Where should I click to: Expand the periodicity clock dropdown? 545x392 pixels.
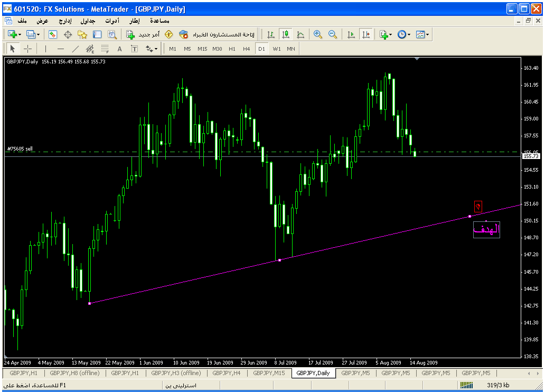[x=409, y=34]
